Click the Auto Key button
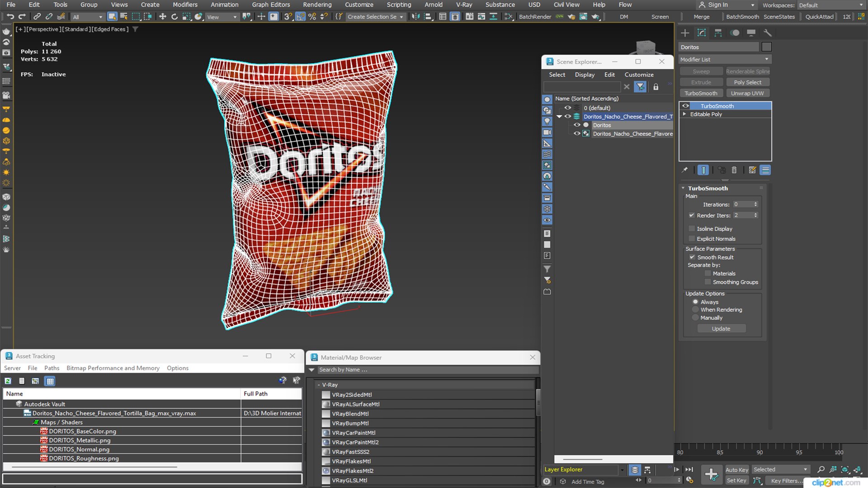 tap(737, 470)
